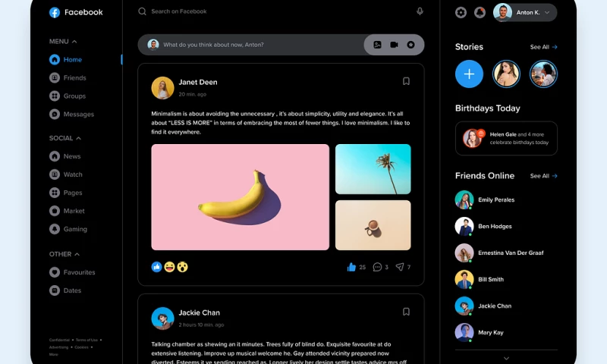Click the wow reaction emoji

click(x=182, y=267)
